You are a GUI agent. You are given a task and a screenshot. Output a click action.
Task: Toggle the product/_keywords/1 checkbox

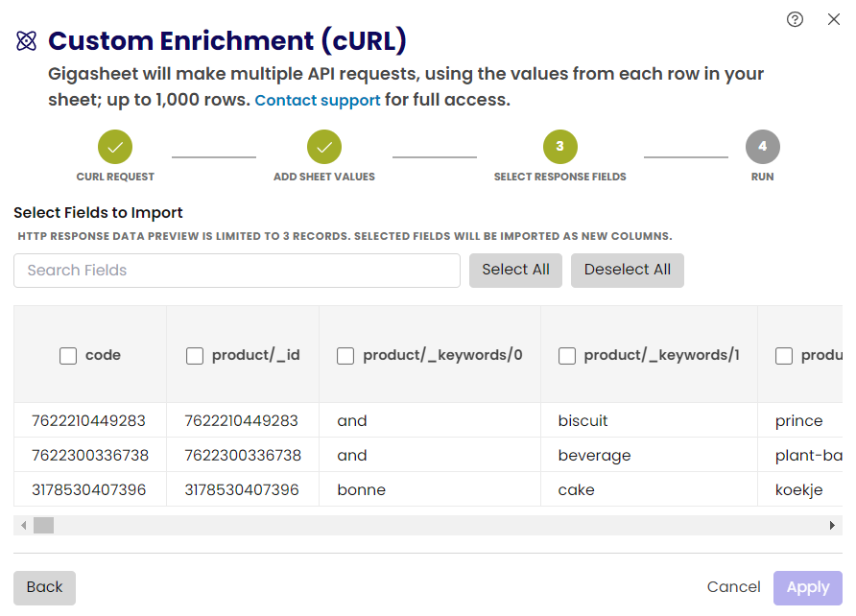[567, 355]
